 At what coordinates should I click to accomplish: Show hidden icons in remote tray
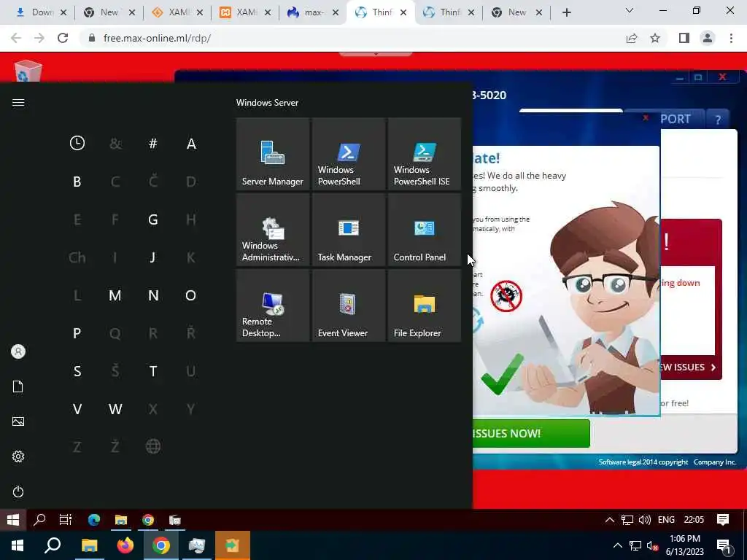point(609,519)
